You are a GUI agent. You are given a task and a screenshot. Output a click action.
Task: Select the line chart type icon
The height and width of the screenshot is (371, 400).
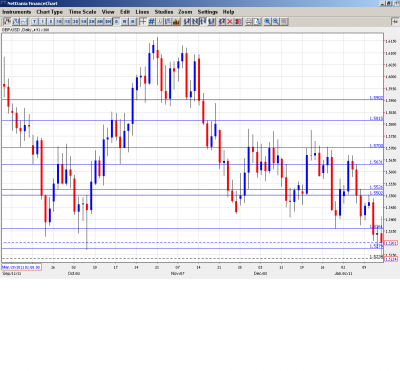(24, 22)
